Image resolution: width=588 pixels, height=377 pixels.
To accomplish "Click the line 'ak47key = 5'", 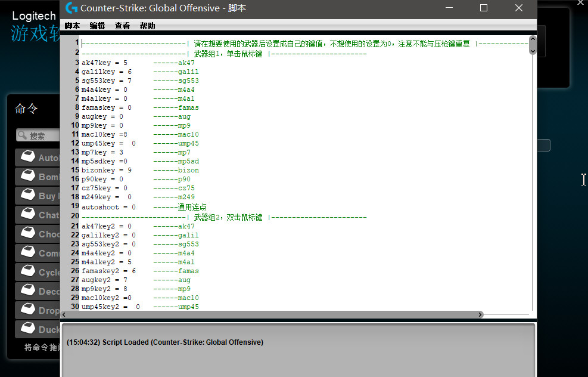I will pyautogui.click(x=104, y=63).
